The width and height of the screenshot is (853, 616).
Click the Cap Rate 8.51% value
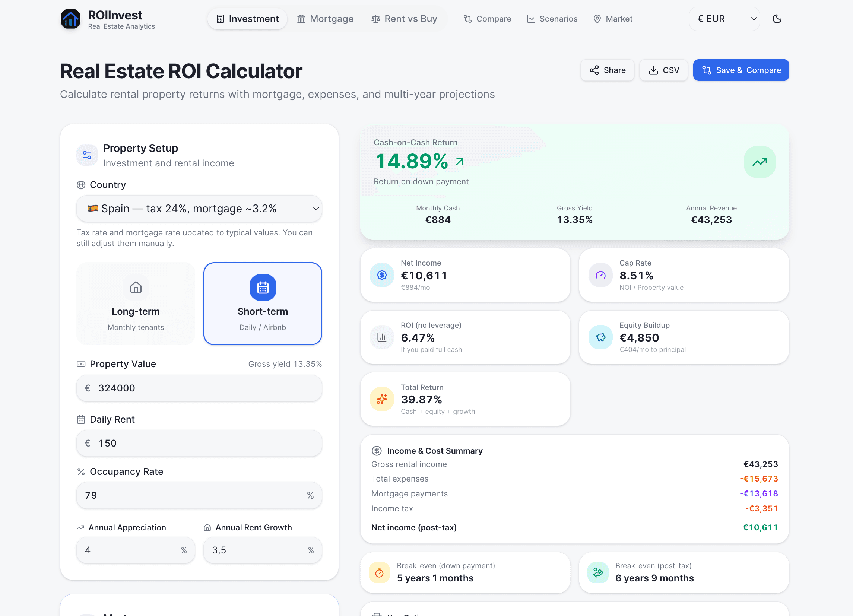click(636, 275)
